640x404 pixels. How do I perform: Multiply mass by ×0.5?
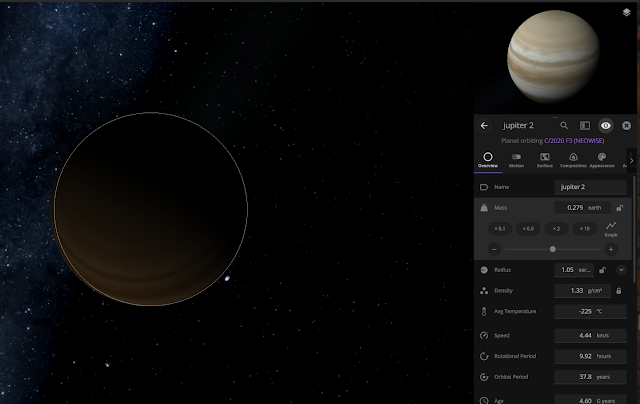528,229
